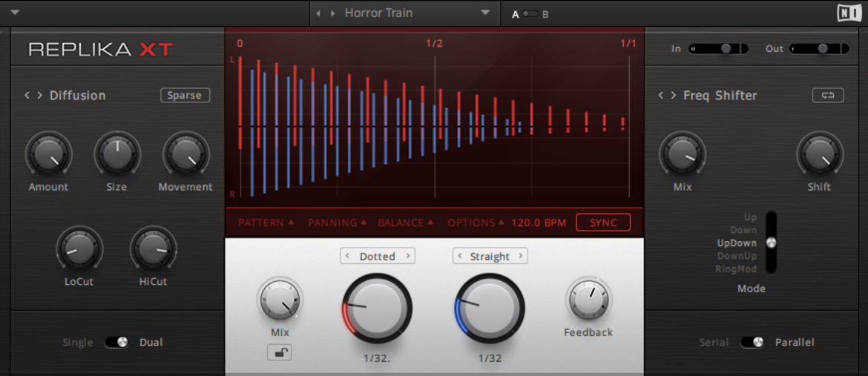Expand the PATTERN menu

tap(266, 222)
